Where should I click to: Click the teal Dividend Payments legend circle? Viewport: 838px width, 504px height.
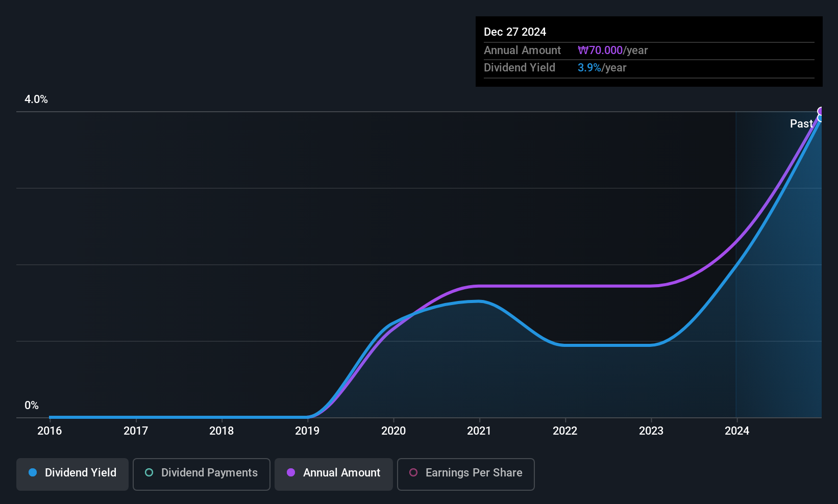point(149,472)
